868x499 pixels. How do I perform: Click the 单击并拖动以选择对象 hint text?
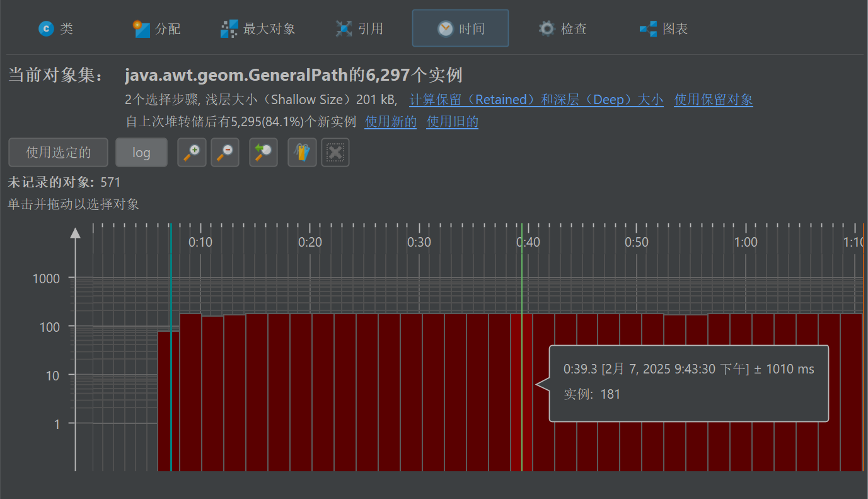(73, 204)
